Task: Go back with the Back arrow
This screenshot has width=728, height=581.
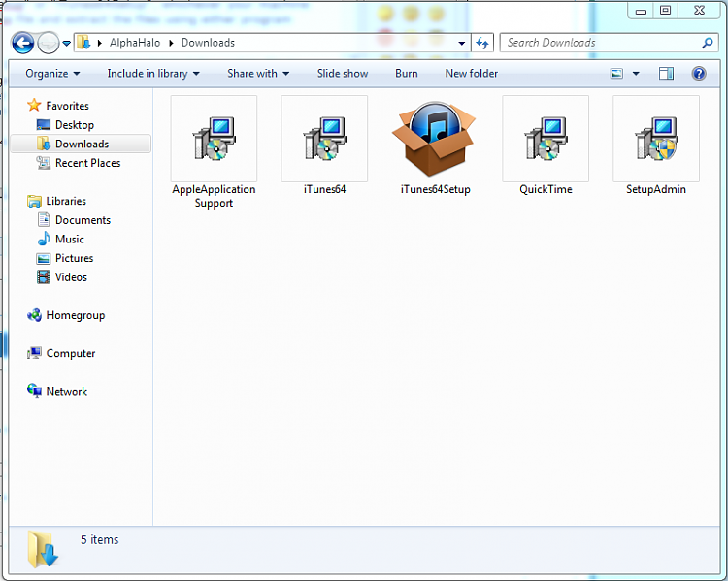Action: pyautogui.click(x=22, y=43)
